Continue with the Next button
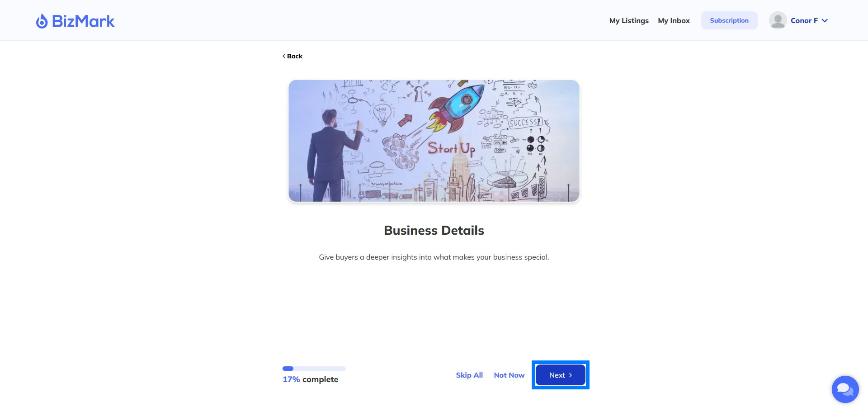 (561, 375)
